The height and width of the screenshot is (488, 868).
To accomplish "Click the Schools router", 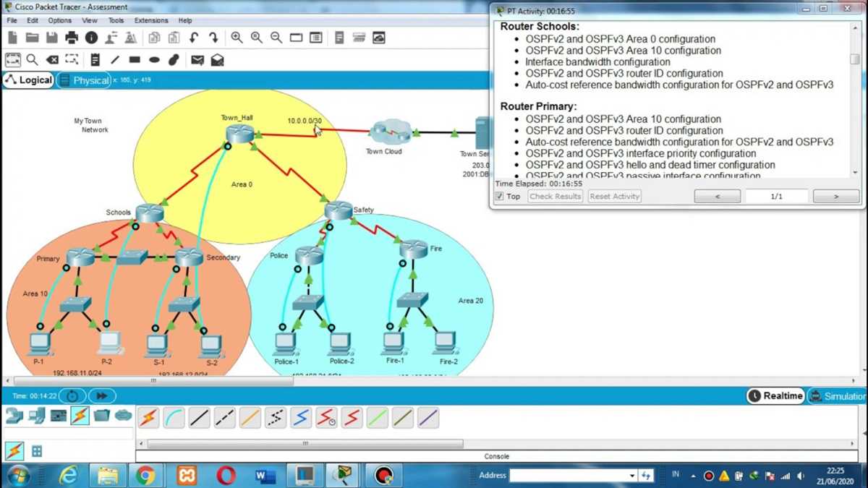I will click(150, 213).
